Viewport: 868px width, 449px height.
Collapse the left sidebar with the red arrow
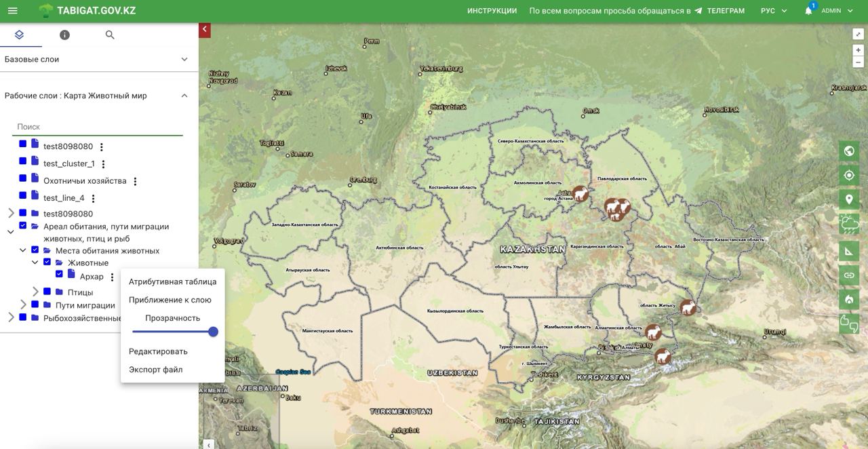click(x=205, y=30)
